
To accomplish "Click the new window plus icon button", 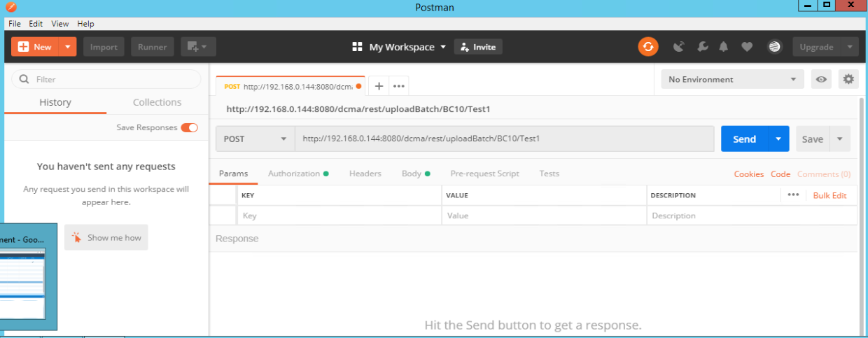I will pyautogui.click(x=198, y=47).
